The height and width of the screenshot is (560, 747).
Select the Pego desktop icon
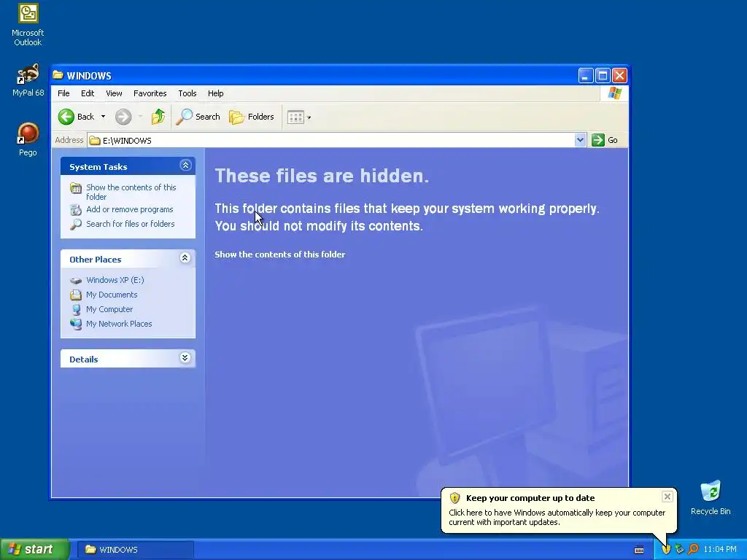[x=28, y=139]
